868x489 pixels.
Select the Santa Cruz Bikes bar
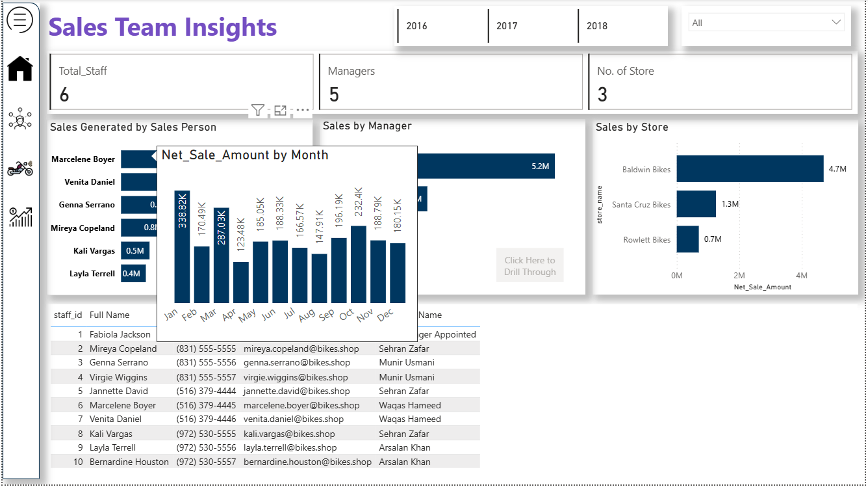pos(696,204)
